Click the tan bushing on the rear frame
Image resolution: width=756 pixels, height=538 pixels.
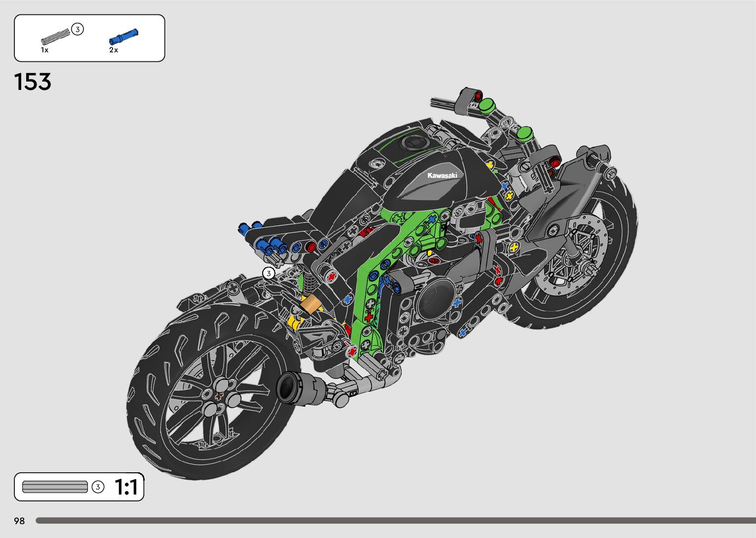pos(311,304)
